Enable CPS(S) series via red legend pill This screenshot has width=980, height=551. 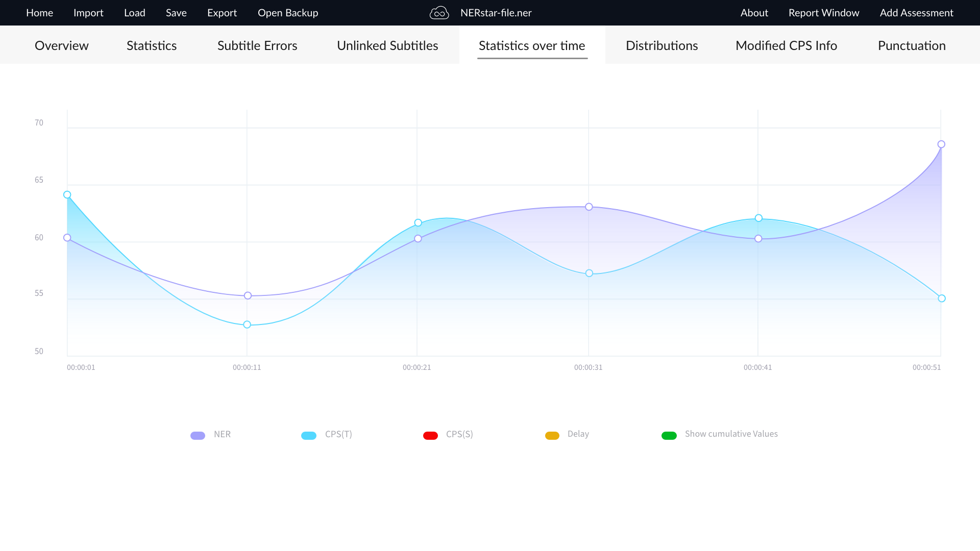(430, 435)
